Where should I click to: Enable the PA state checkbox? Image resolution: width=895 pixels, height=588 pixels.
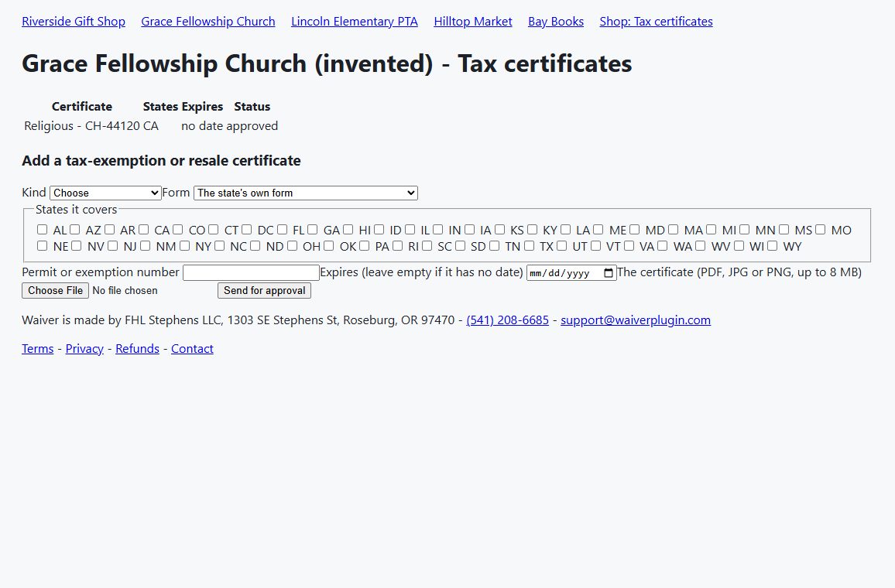364,246
